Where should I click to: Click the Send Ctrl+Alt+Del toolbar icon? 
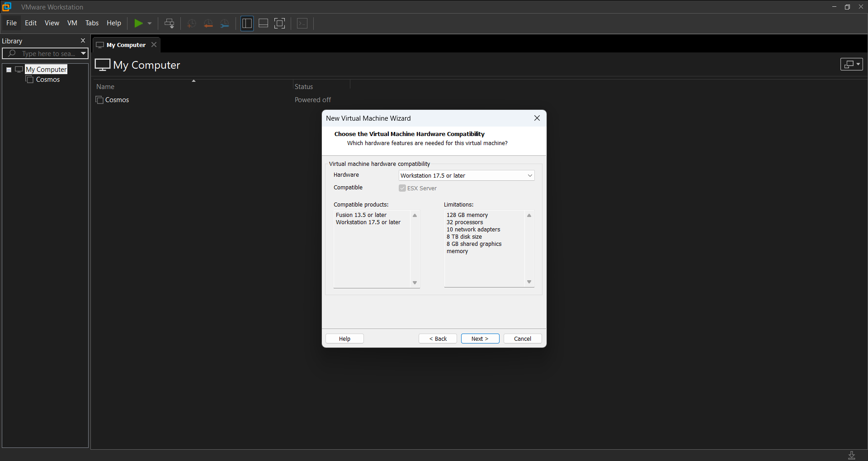(x=170, y=24)
